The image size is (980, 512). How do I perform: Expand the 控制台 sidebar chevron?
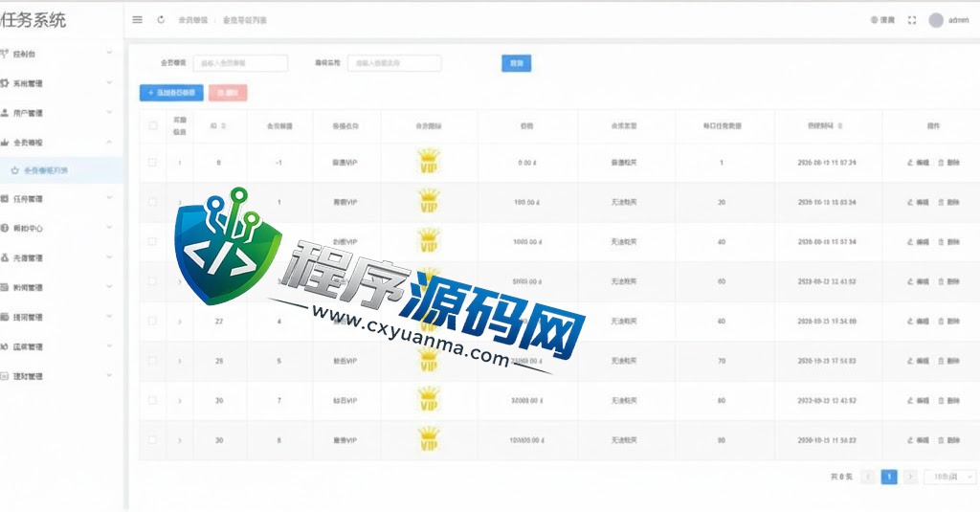(x=109, y=52)
